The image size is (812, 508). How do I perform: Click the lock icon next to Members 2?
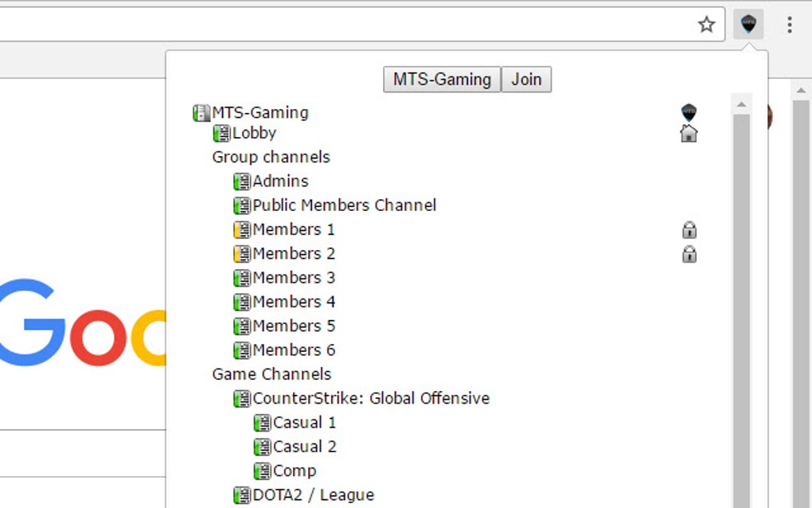[689, 254]
